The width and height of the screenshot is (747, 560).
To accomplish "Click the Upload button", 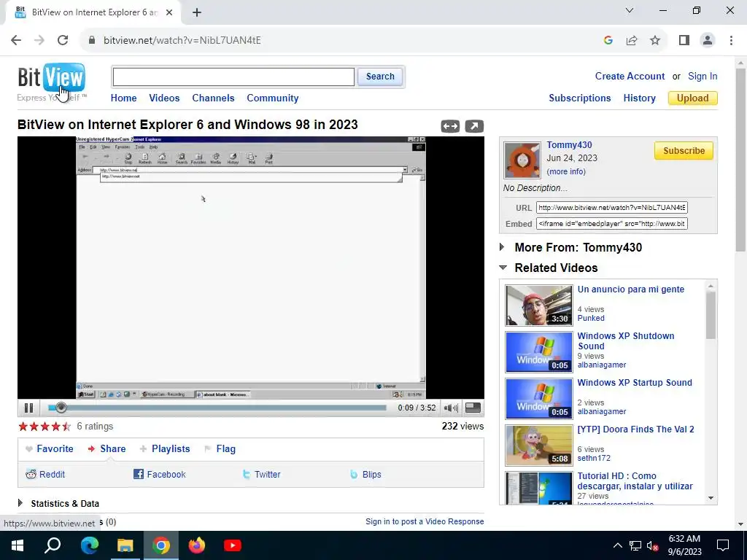I will click(x=693, y=98).
